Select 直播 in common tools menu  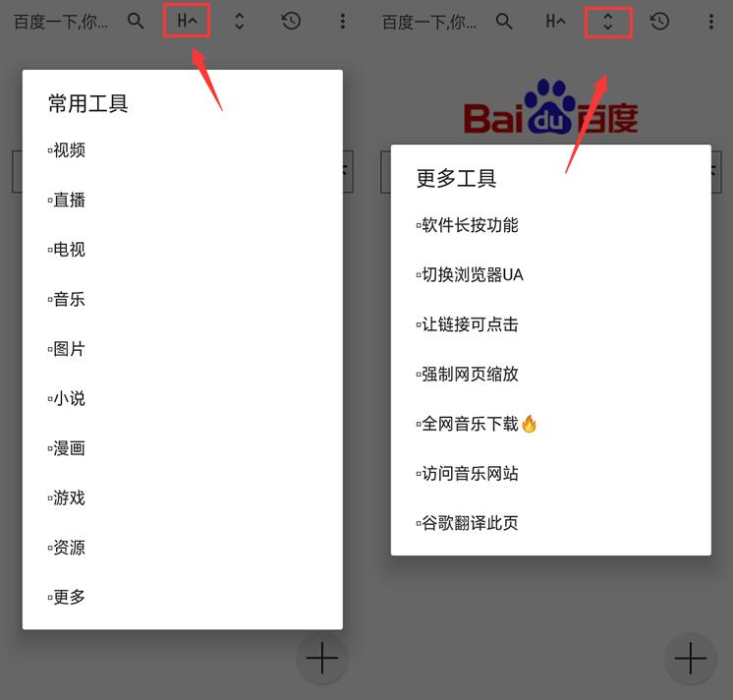(67, 200)
